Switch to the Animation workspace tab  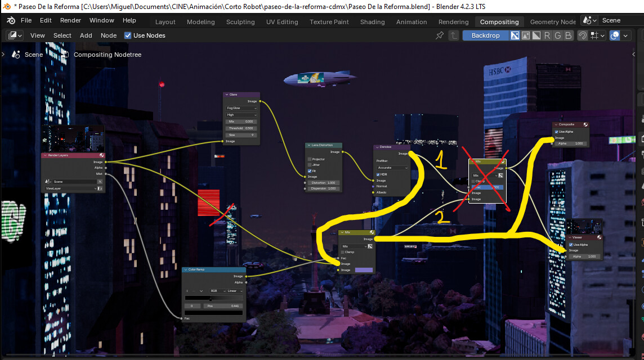click(412, 22)
